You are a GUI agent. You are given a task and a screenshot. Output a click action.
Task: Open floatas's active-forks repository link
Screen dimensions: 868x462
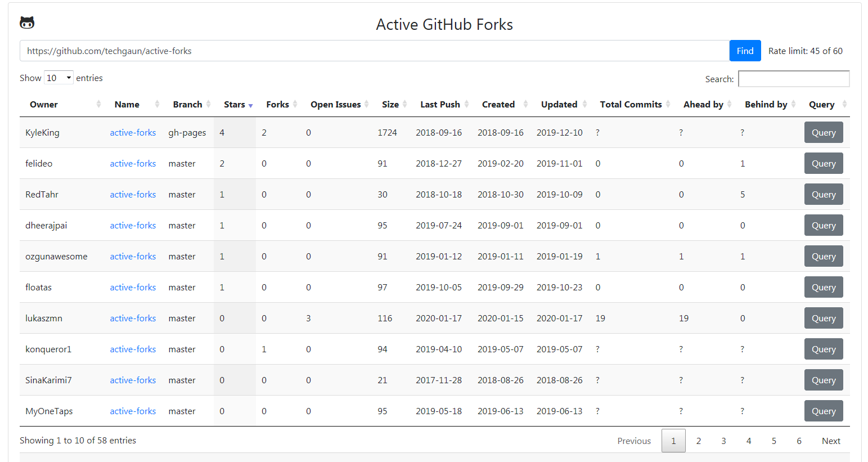[x=133, y=287]
